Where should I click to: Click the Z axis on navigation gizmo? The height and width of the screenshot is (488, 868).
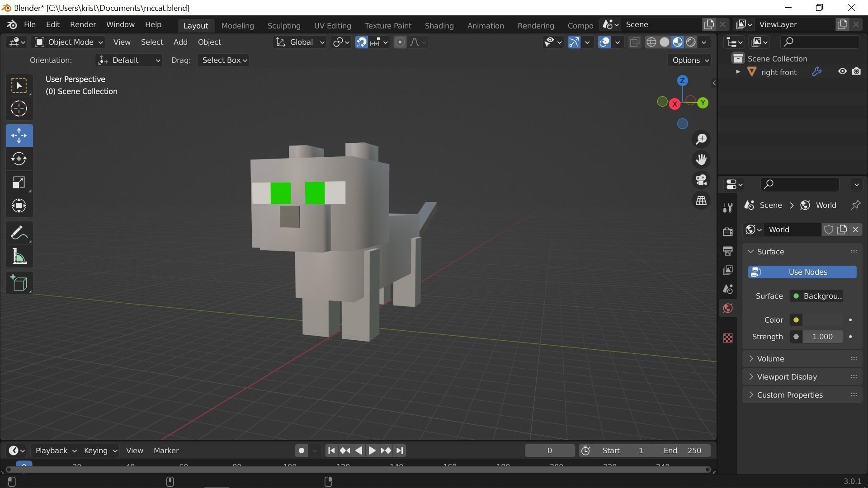[682, 81]
